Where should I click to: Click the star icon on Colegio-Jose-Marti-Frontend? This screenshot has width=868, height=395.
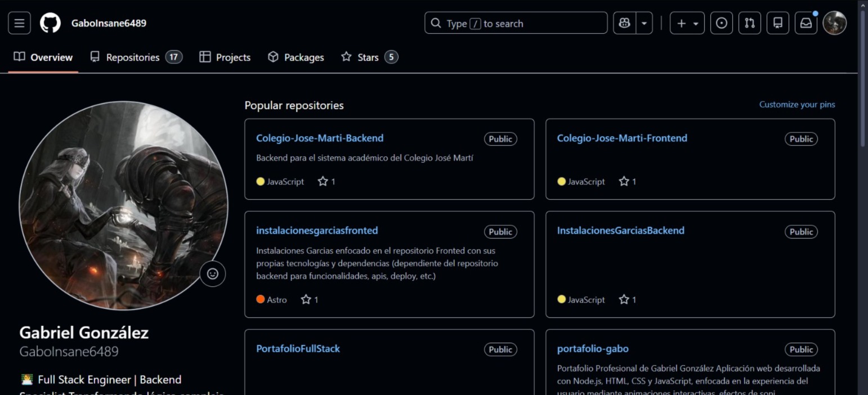point(624,181)
